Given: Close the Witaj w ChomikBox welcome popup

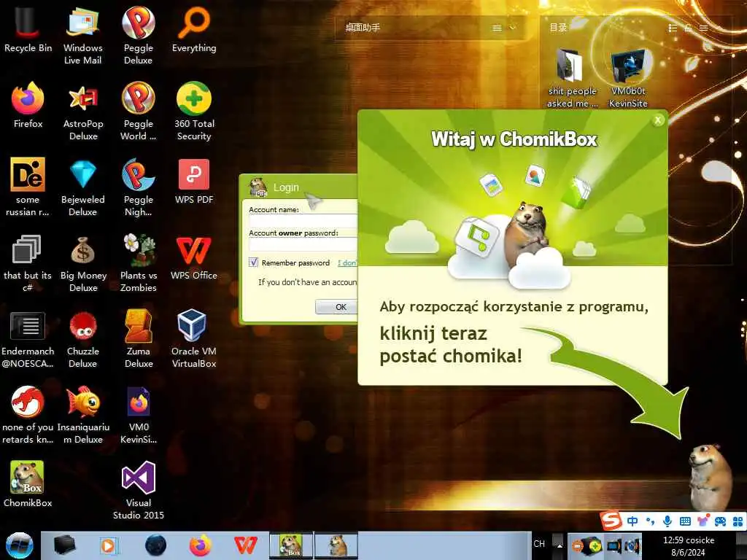Looking at the screenshot, I should pos(658,120).
